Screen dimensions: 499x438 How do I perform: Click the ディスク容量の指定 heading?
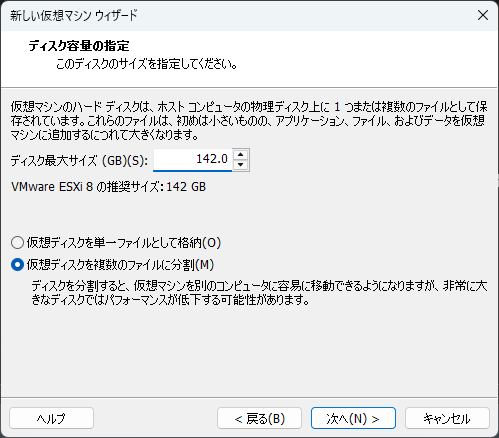[x=79, y=46]
